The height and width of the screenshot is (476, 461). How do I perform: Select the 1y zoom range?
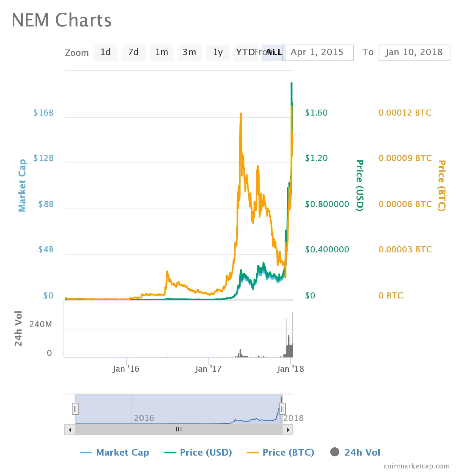click(217, 53)
